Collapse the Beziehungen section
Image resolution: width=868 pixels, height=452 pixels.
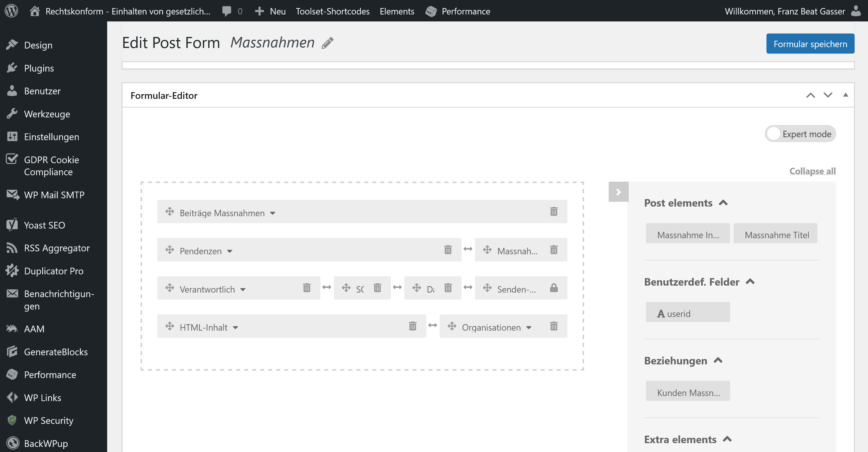pyautogui.click(x=718, y=361)
